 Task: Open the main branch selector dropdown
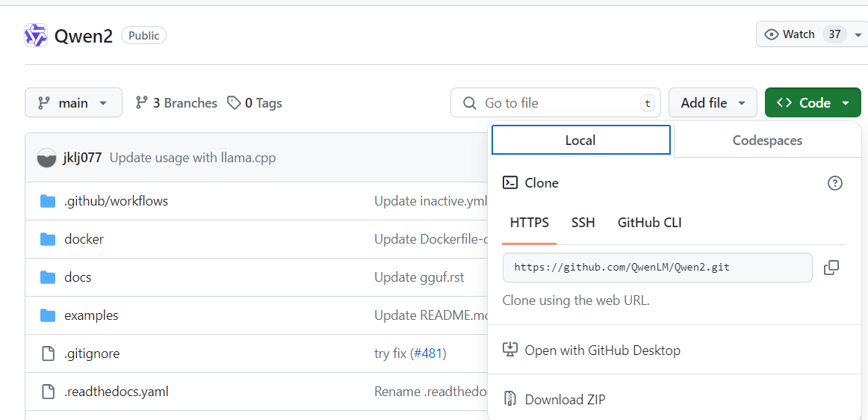point(74,102)
